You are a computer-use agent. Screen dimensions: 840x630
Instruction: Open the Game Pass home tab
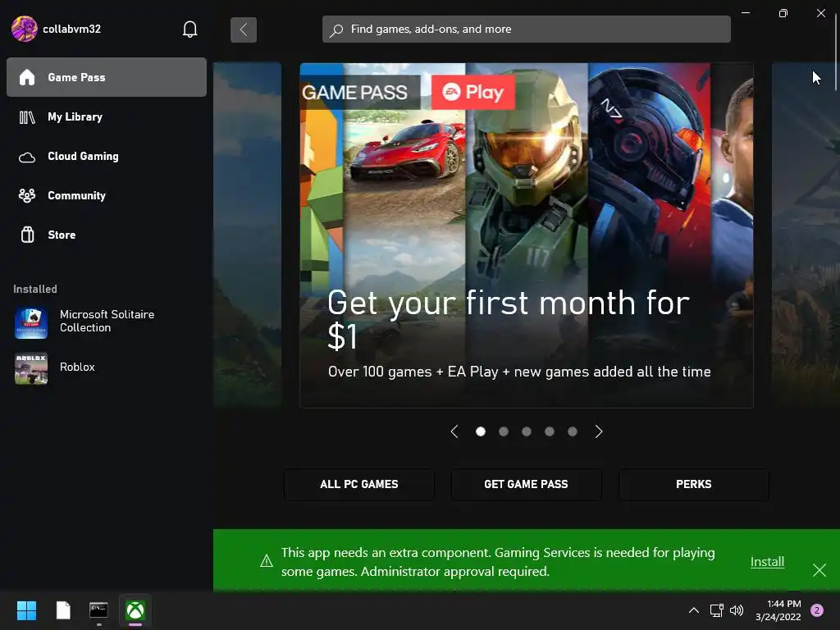(107, 77)
